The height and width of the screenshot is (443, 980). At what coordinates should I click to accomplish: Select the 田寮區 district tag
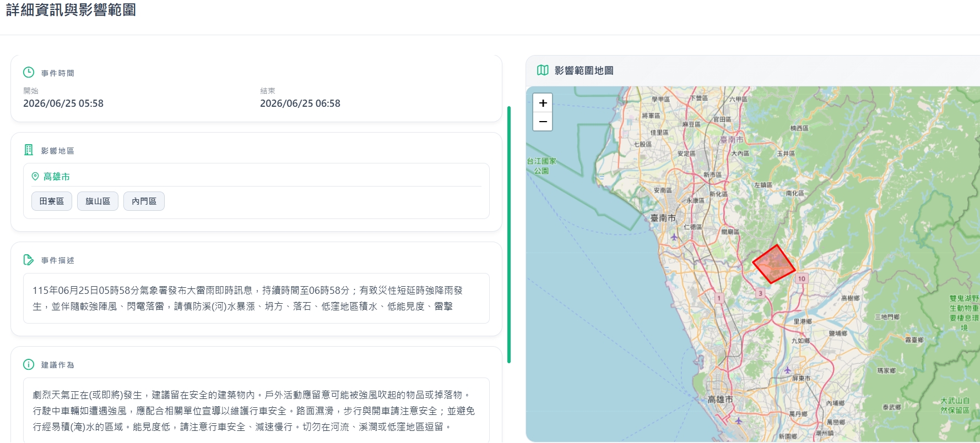(x=52, y=201)
